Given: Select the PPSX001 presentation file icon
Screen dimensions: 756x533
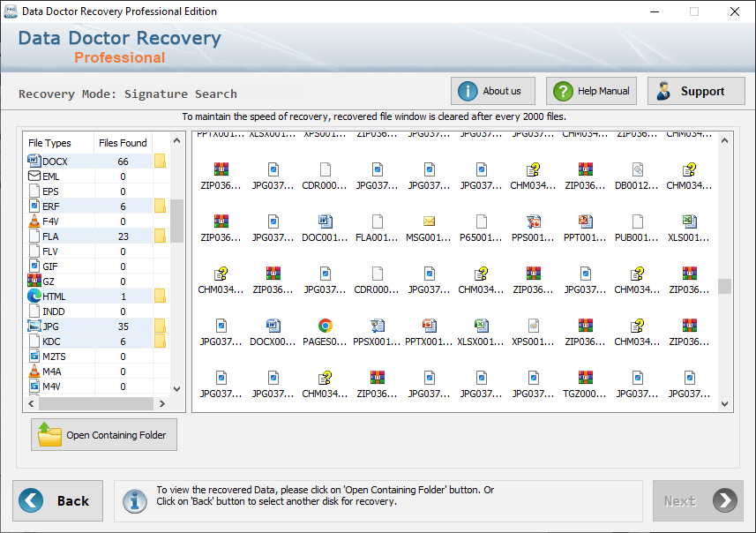Looking at the screenshot, I should click(377, 326).
